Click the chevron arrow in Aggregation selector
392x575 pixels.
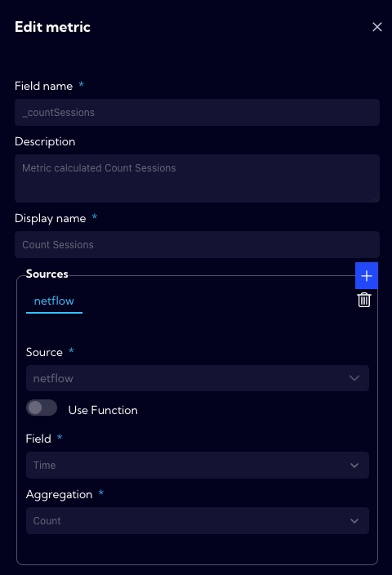(354, 521)
